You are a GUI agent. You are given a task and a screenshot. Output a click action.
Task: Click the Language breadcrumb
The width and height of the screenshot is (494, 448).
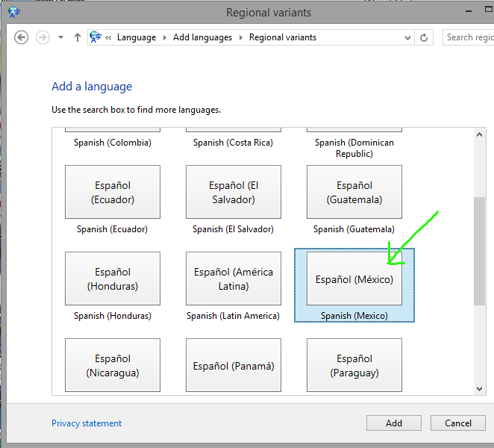[x=137, y=37]
